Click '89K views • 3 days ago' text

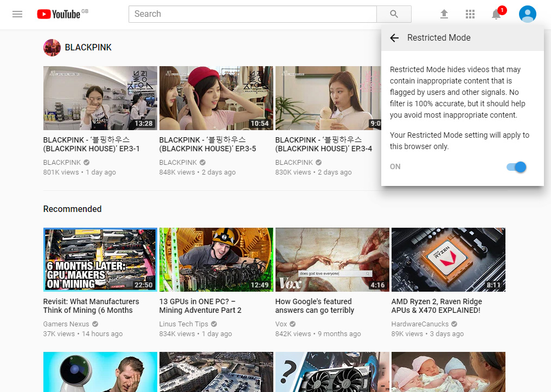click(428, 333)
